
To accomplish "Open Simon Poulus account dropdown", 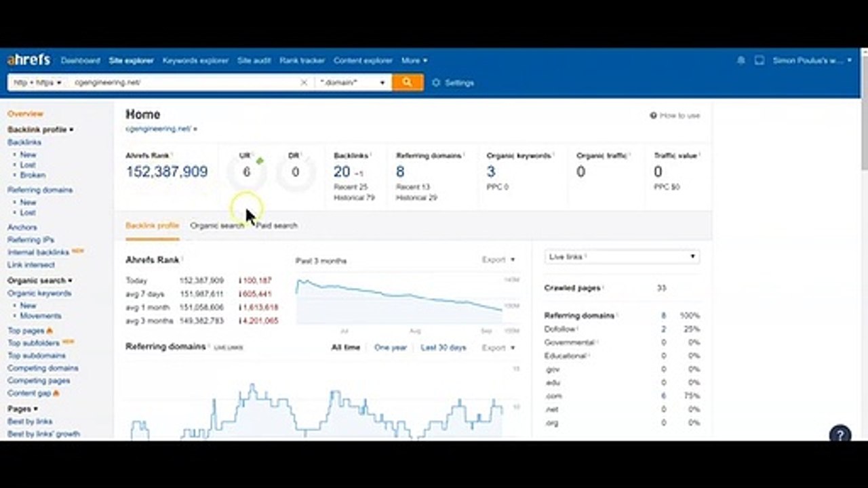I will point(812,60).
